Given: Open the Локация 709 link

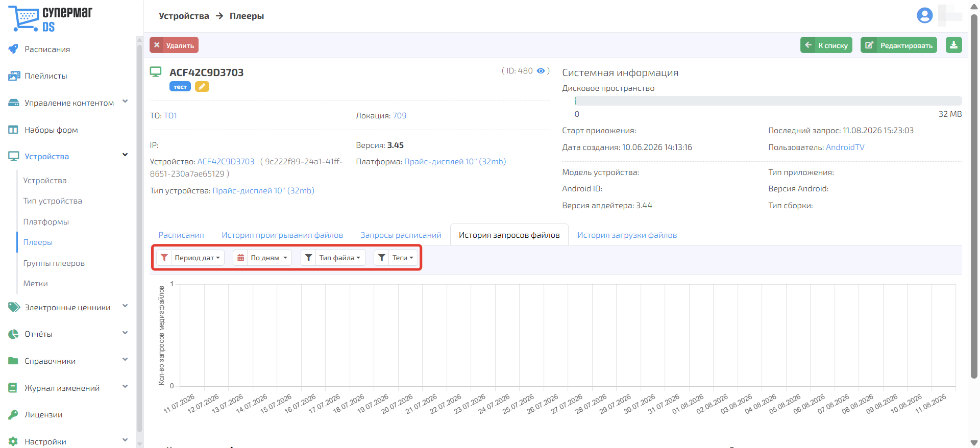Looking at the screenshot, I should click(x=400, y=116).
